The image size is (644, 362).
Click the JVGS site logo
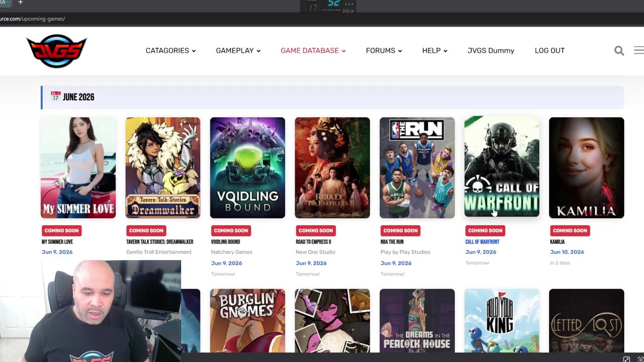[56, 51]
